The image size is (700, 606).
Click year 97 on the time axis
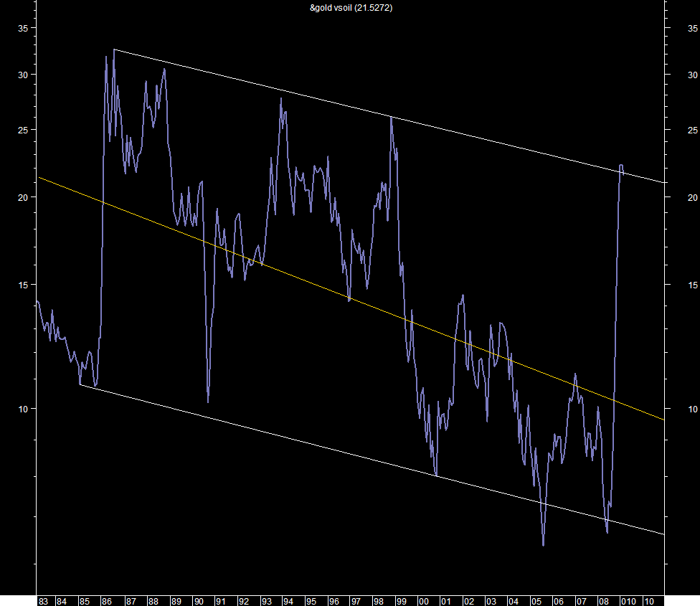pyautogui.click(x=356, y=601)
